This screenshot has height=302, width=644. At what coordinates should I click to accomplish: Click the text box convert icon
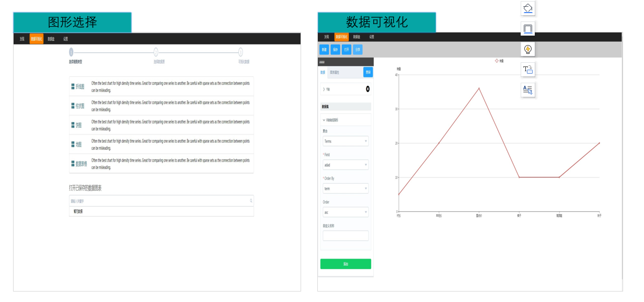click(528, 69)
